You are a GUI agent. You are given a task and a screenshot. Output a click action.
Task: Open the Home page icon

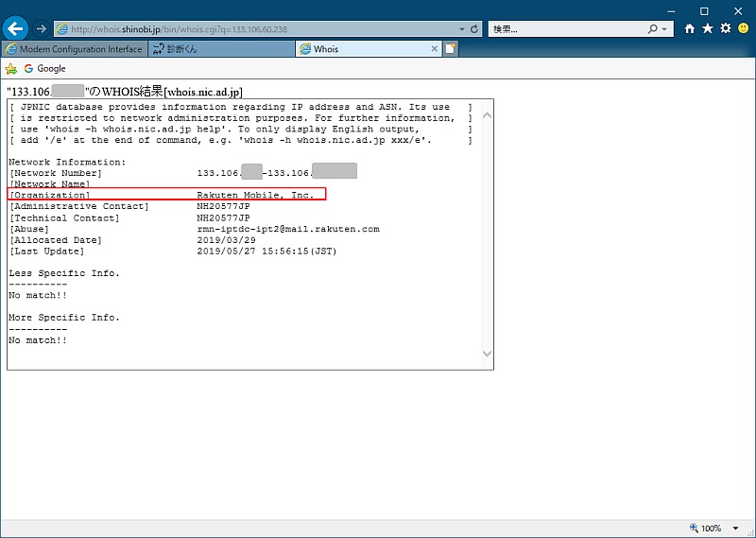pos(690,28)
